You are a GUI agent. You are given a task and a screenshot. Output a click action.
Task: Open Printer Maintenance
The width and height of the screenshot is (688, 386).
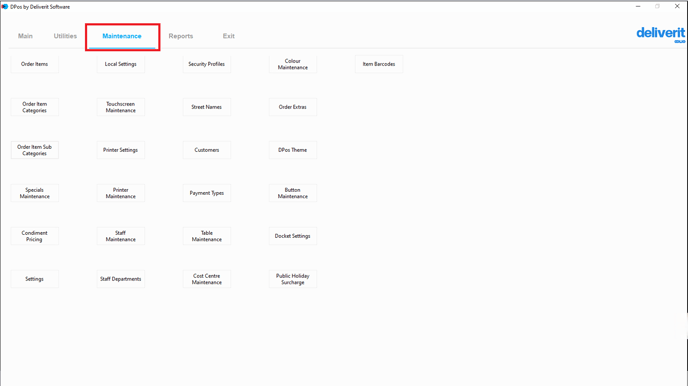click(121, 193)
